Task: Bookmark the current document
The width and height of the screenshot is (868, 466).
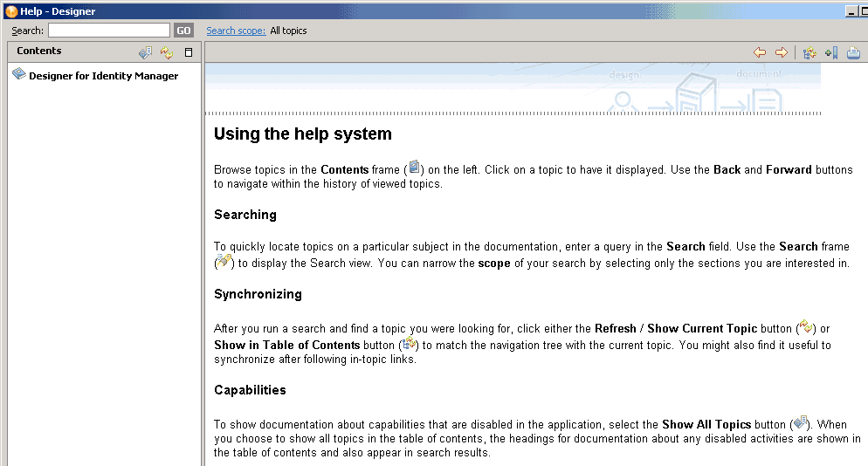Action: click(831, 52)
